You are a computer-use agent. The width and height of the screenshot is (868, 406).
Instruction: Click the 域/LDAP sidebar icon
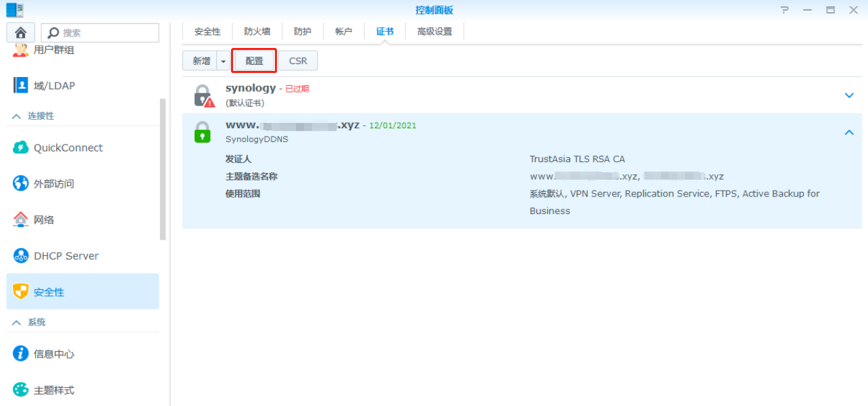[x=21, y=85]
